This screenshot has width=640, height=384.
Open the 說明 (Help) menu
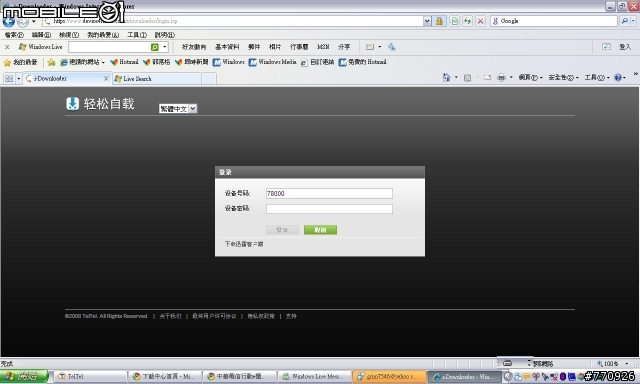(x=164, y=35)
